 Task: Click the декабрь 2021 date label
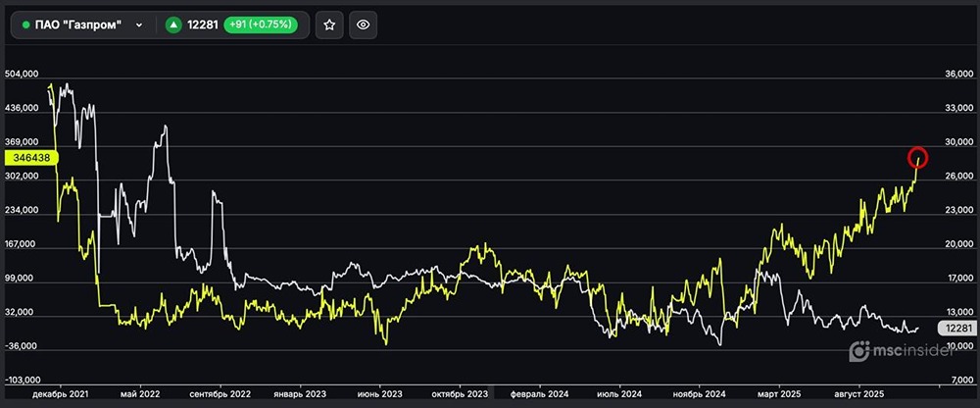coord(60,393)
